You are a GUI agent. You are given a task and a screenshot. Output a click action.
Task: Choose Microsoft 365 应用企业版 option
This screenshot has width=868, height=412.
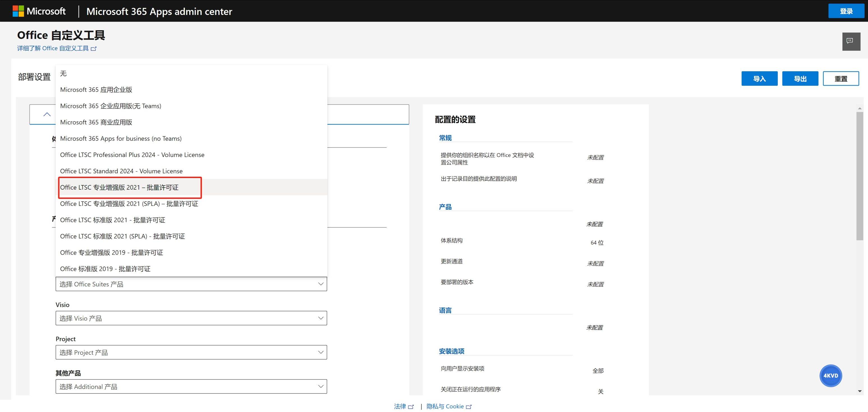[x=96, y=90]
